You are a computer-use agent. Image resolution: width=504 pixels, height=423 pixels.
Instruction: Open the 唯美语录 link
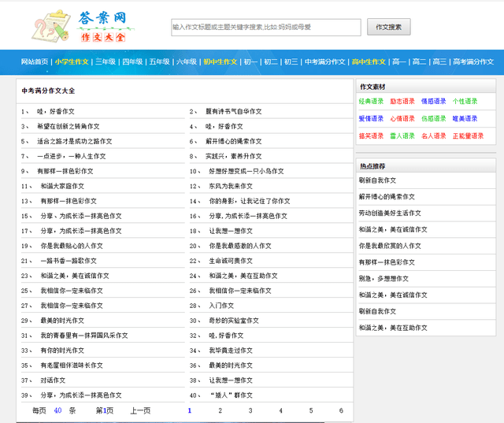(465, 119)
